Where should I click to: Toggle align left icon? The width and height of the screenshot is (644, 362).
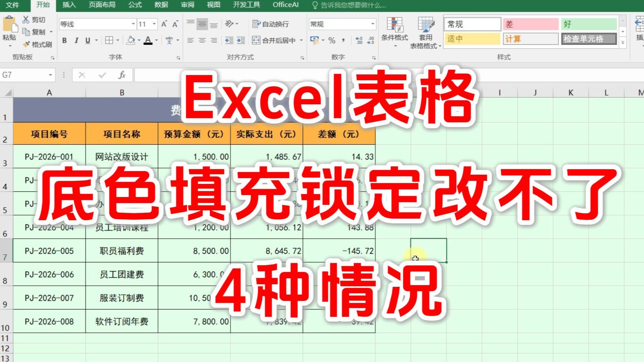(190, 40)
